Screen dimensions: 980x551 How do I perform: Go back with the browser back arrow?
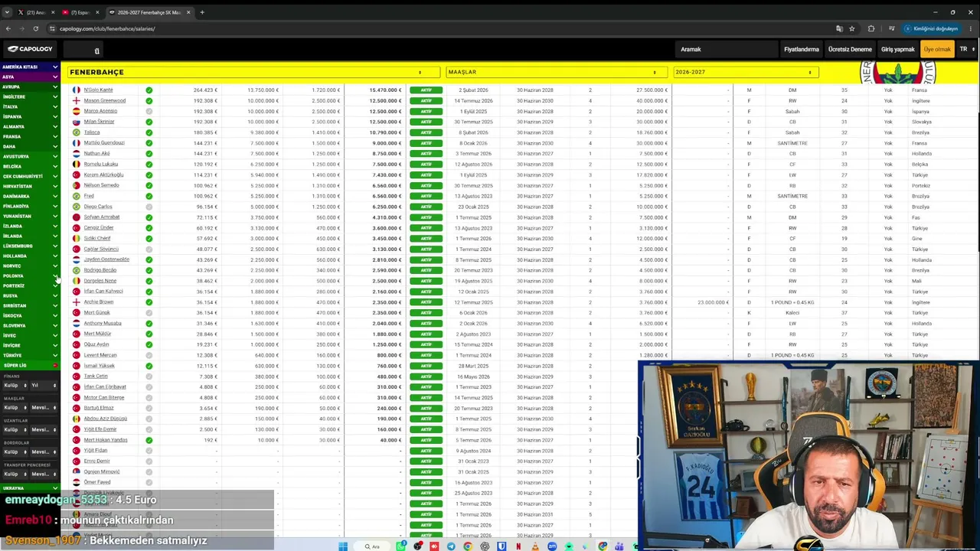pyautogui.click(x=8, y=28)
